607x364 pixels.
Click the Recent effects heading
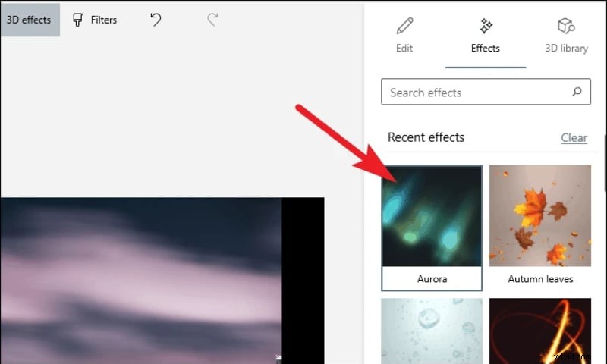(426, 137)
